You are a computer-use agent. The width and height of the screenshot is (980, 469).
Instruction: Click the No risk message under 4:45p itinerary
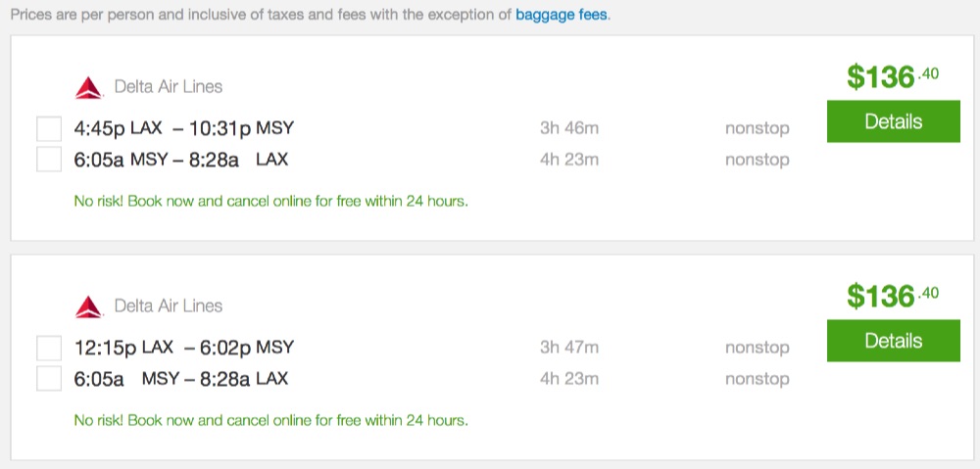point(270,202)
